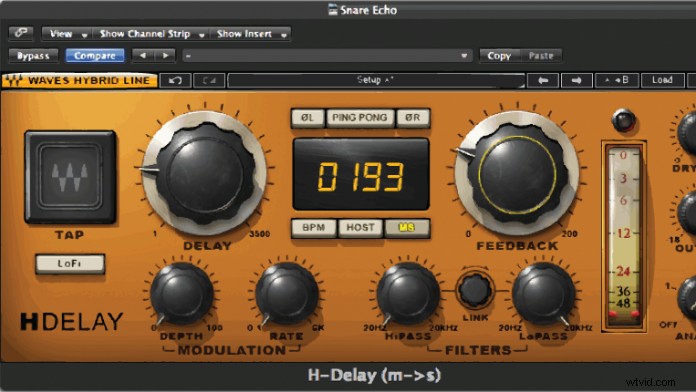The height and width of the screenshot is (392, 696).
Task: Click the modulation DEPTH knob
Action: [x=182, y=293]
